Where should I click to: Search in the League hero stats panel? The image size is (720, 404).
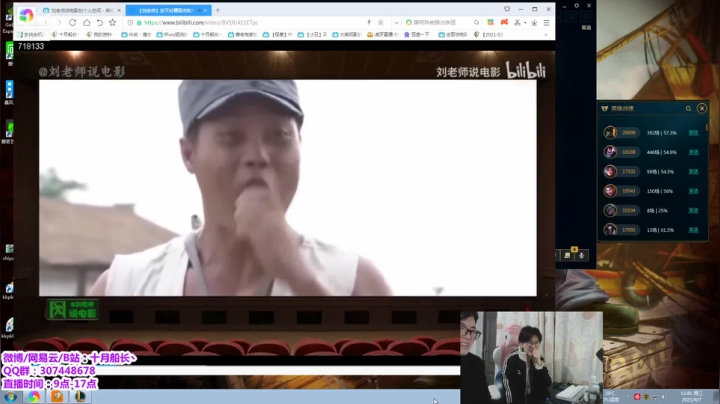688,108
